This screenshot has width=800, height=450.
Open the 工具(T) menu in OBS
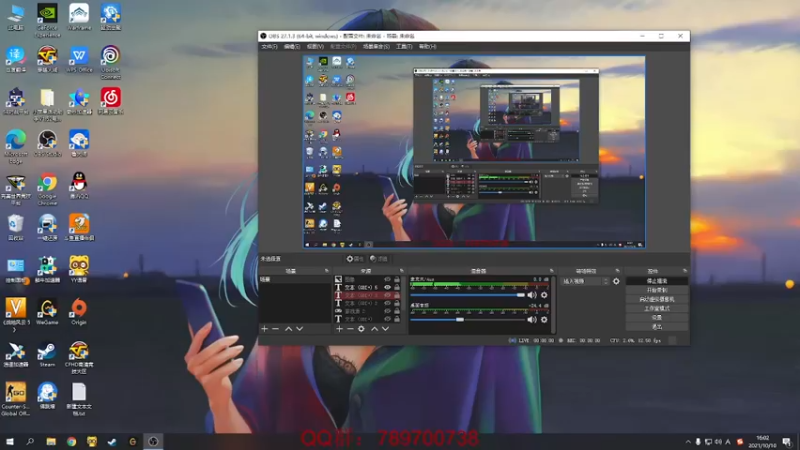(404, 46)
